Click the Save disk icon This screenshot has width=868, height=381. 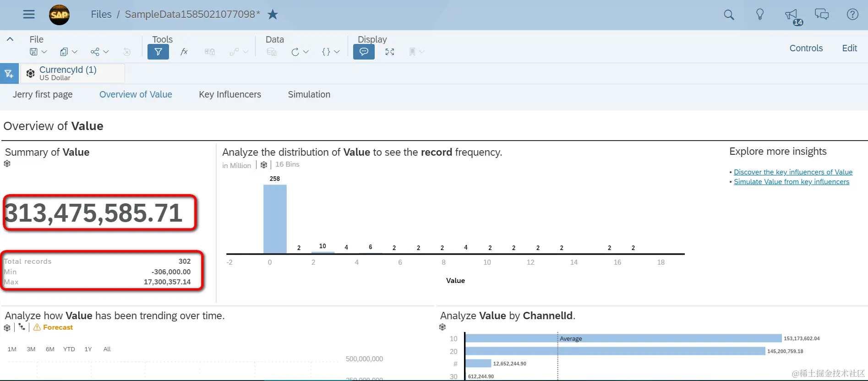click(34, 52)
